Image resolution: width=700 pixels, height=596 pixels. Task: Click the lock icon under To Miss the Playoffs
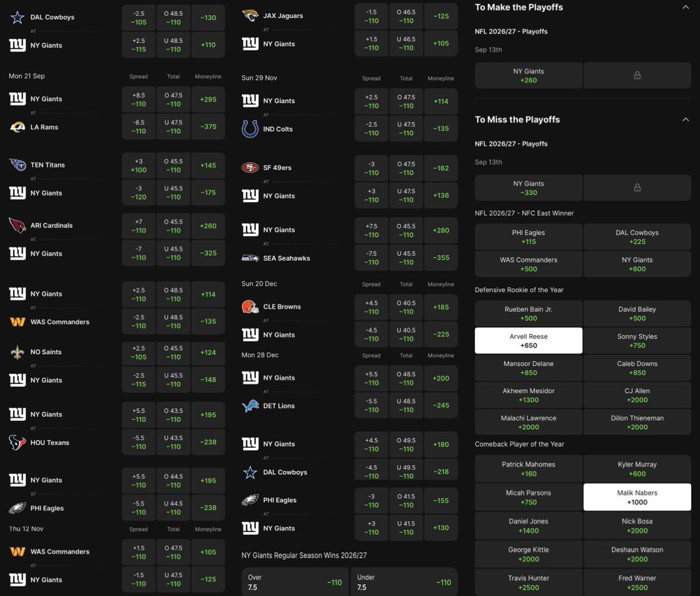[x=637, y=187]
